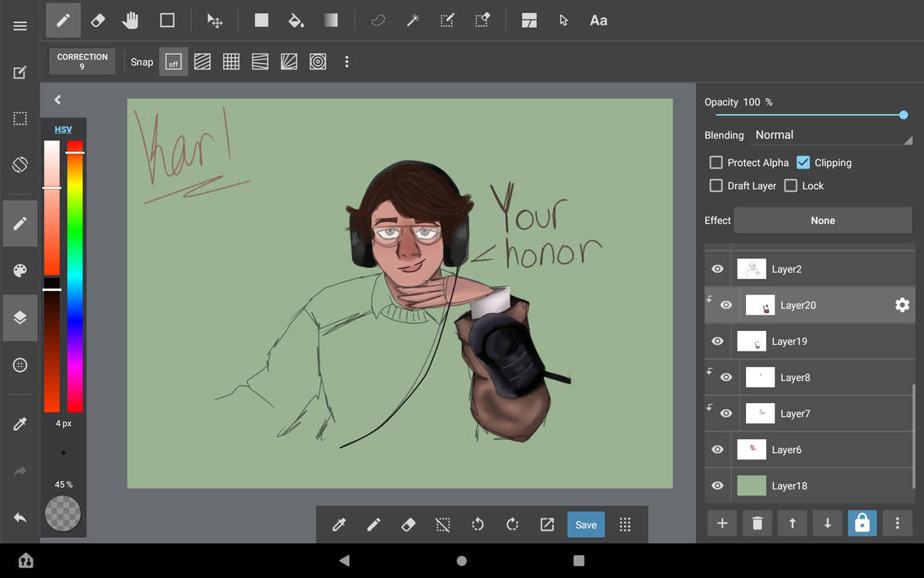Hide Layer8 with its eye icon
Viewport: 924px width, 578px height.
726,378
